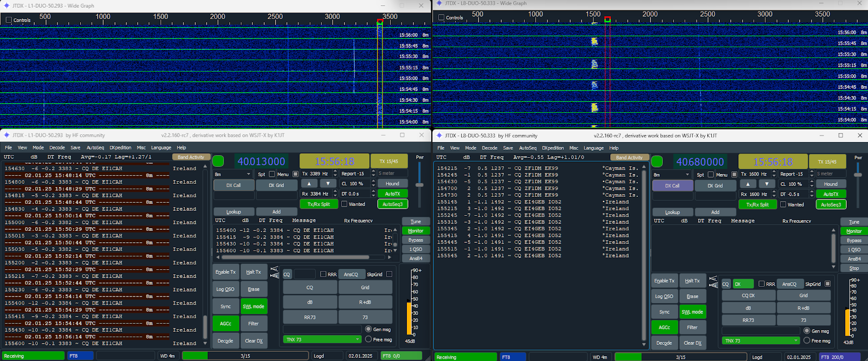Open Language menu in L8-DUO window

pos(593,148)
